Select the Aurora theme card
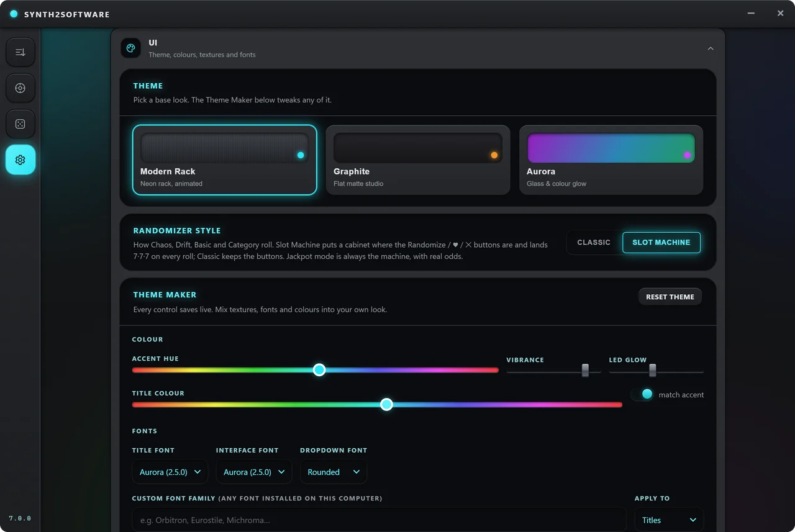This screenshot has width=795, height=532. click(611, 160)
